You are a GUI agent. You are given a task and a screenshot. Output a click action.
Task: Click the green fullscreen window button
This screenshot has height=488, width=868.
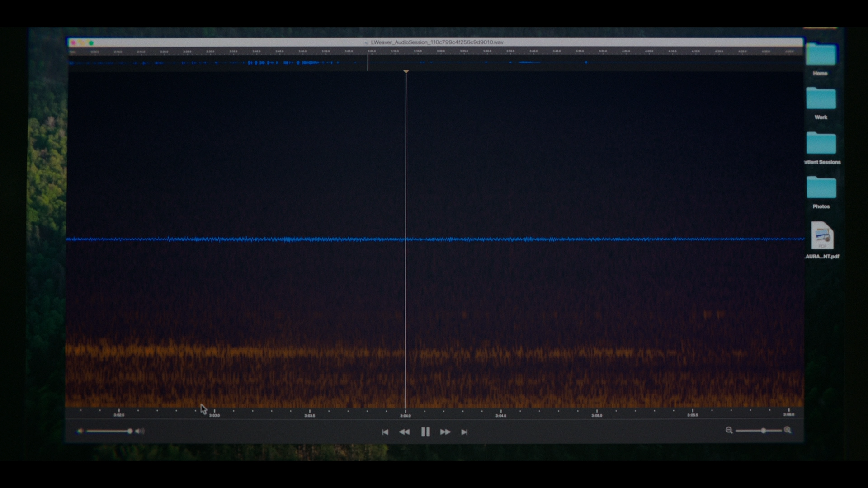[91, 43]
